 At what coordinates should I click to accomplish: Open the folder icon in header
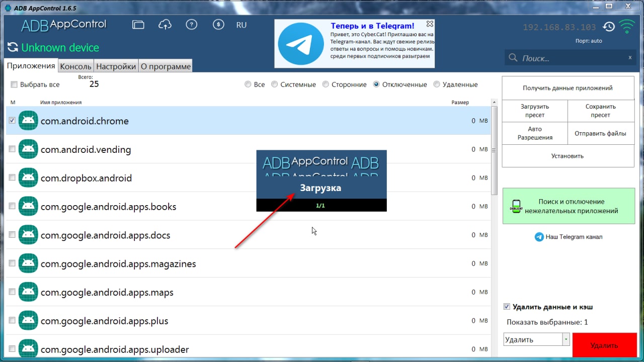[138, 25]
